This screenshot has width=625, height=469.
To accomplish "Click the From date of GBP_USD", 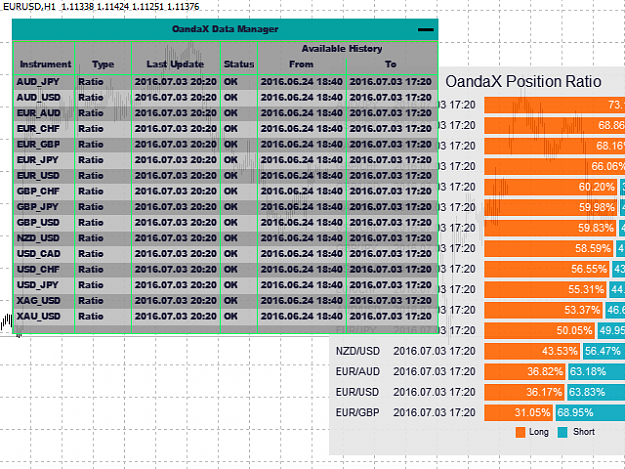I will pos(301,222).
